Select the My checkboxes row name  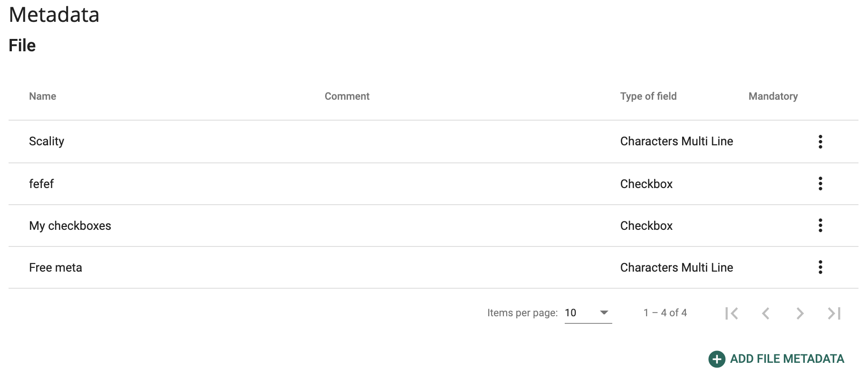click(x=70, y=226)
